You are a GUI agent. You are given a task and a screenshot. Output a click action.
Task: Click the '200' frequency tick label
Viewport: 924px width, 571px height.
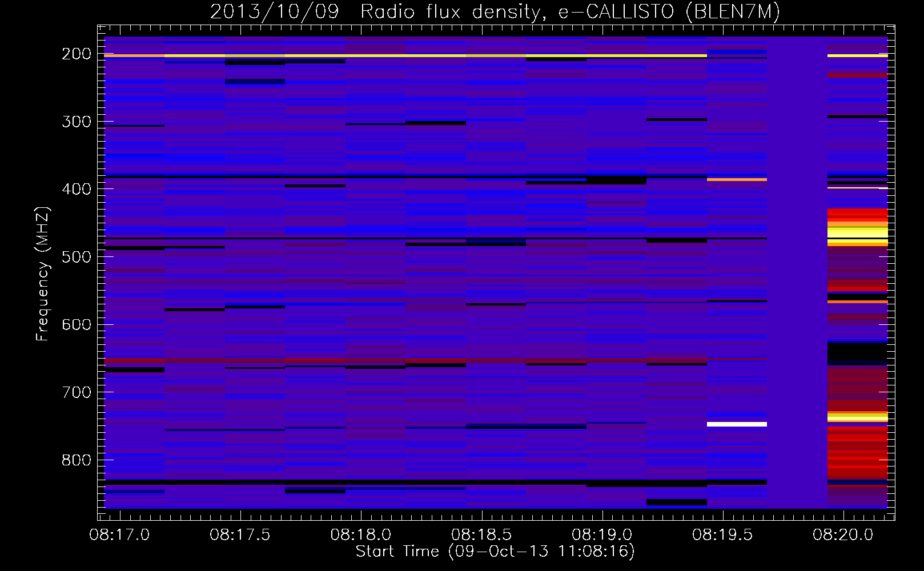pos(77,54)
